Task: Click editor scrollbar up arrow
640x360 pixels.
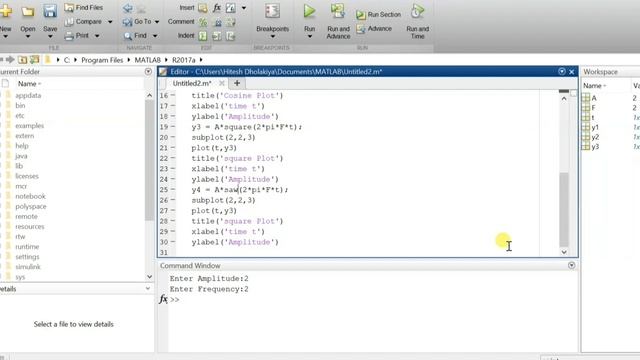Action: 564,98
